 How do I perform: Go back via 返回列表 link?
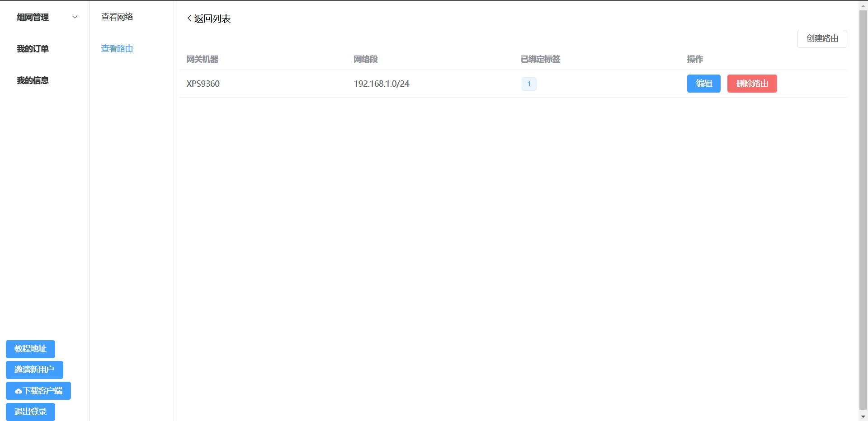click(209, 19)
